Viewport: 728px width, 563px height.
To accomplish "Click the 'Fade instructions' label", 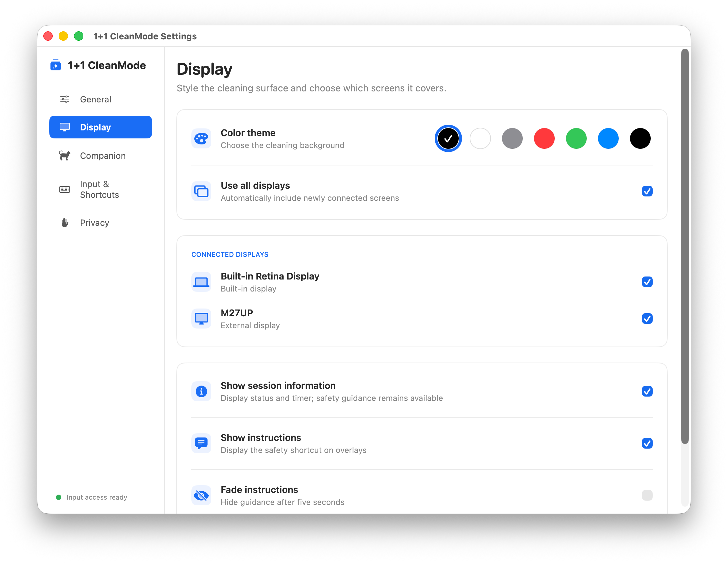I will [259, 490].
